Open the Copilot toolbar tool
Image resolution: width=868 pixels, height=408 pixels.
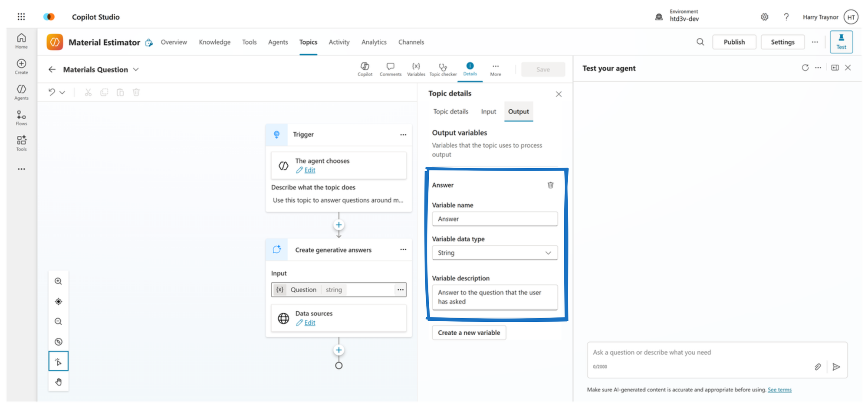[x=365, y=69]
